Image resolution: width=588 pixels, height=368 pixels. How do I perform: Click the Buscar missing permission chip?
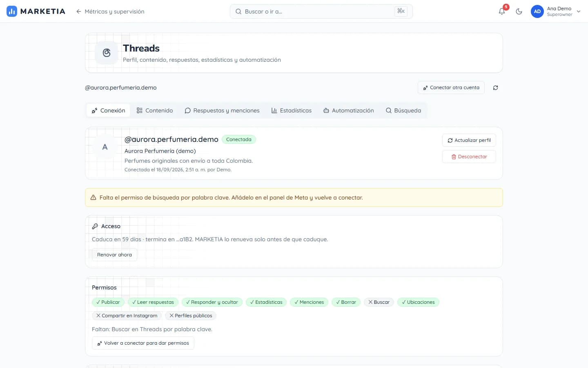379,302
